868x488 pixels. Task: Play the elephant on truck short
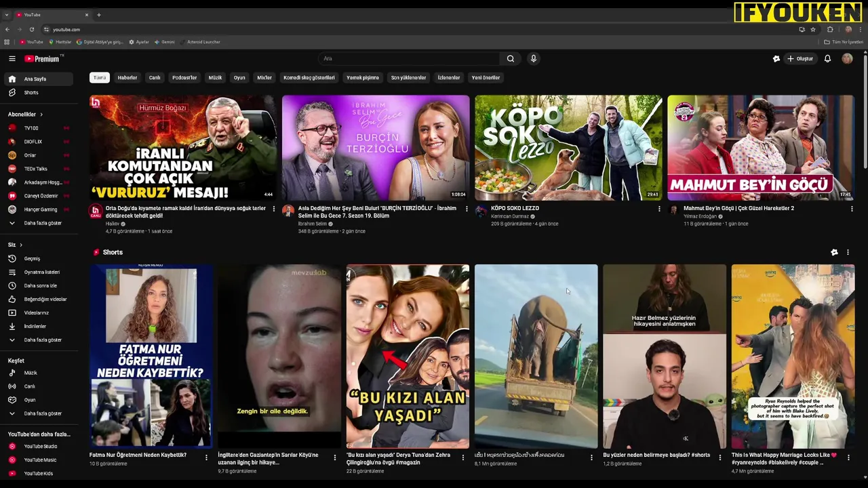[x=536, y=357]
